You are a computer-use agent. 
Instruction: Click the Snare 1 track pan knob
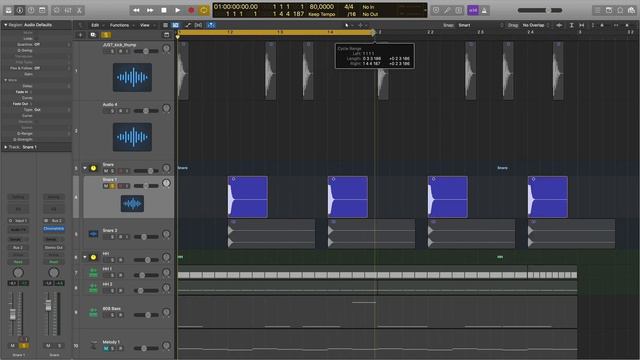tap(166, 183)
